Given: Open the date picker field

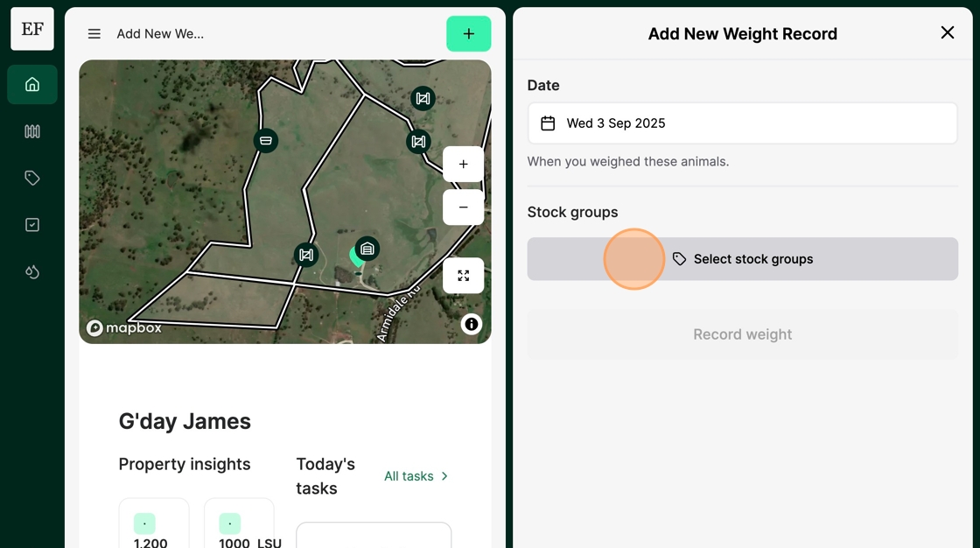Looking at the screenshot, I should click(743, 123).
